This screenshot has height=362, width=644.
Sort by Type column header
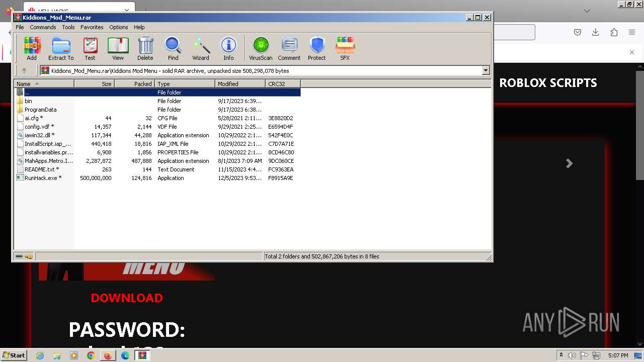click(185, 84)
